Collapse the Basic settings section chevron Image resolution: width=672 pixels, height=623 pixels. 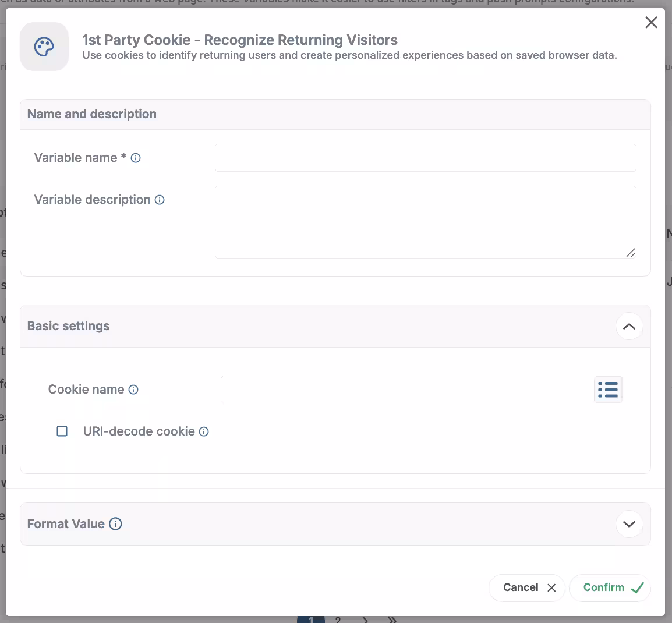[629, 326]
